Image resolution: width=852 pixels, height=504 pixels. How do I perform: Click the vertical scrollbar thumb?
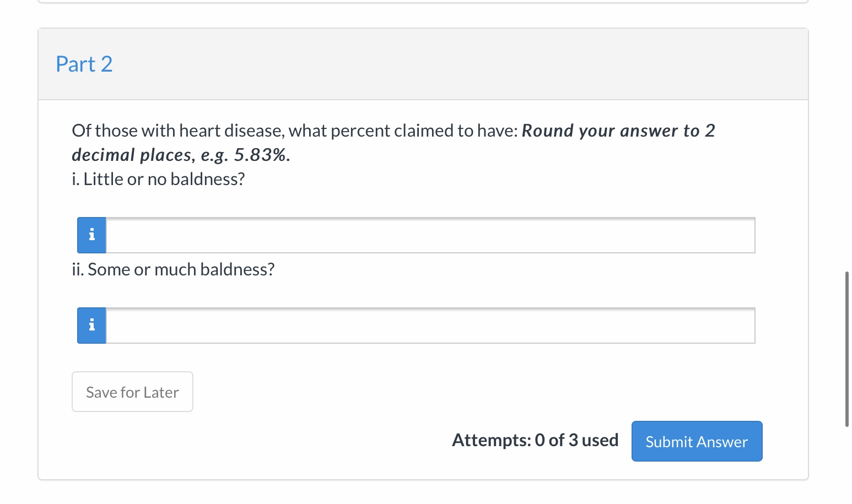pyautogui.click(x=847, y=349)
